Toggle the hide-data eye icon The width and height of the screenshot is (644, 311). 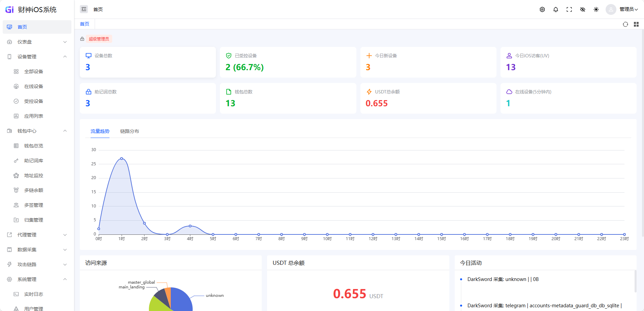coord(583,9)
